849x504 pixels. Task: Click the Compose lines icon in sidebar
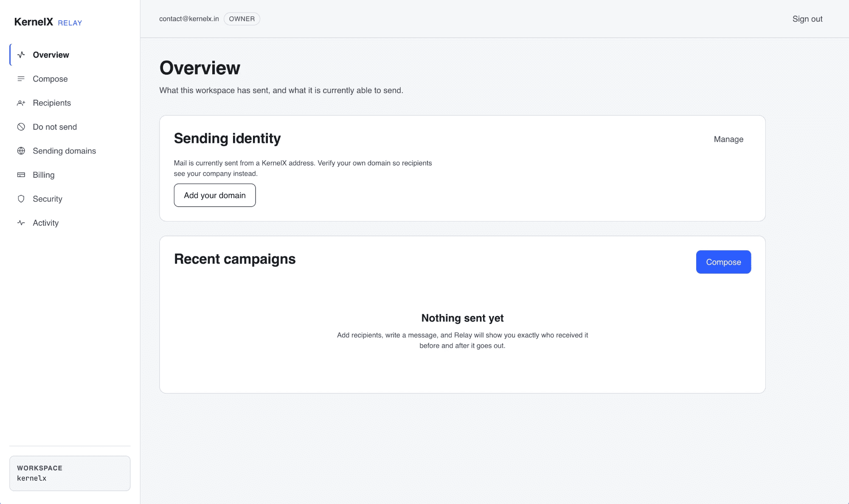tap(21, 79)
